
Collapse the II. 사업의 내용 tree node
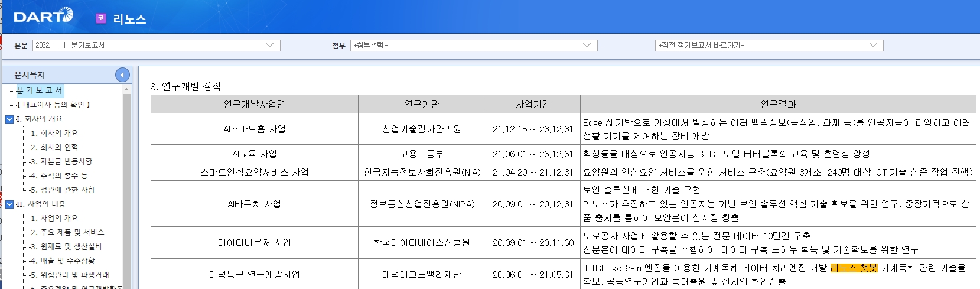[x=9, y=204]
